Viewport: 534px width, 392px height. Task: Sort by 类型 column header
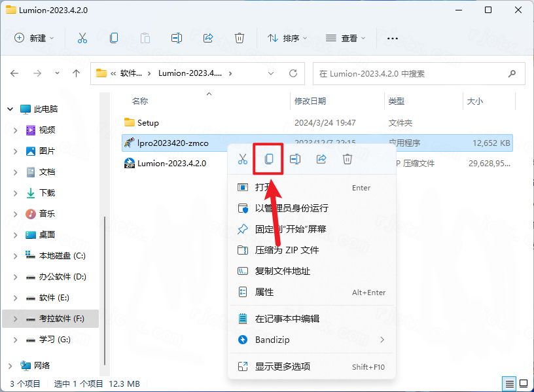point(397,101)
